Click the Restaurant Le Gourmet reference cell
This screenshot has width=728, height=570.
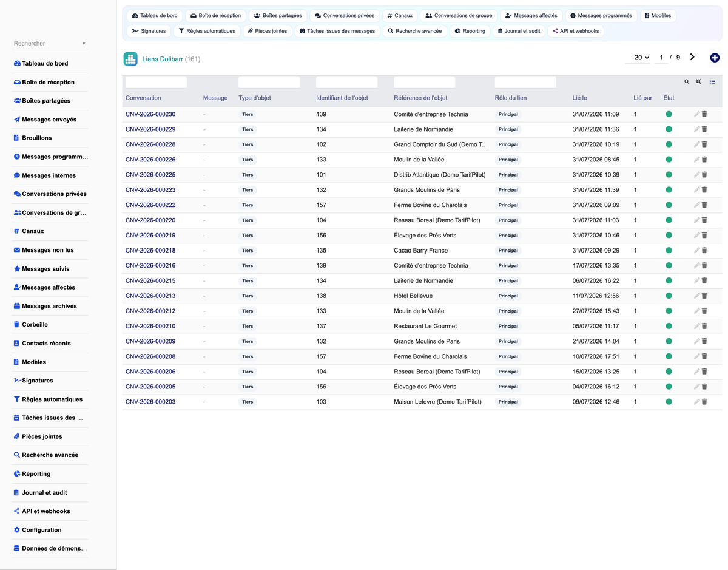[x=425, y=326]
